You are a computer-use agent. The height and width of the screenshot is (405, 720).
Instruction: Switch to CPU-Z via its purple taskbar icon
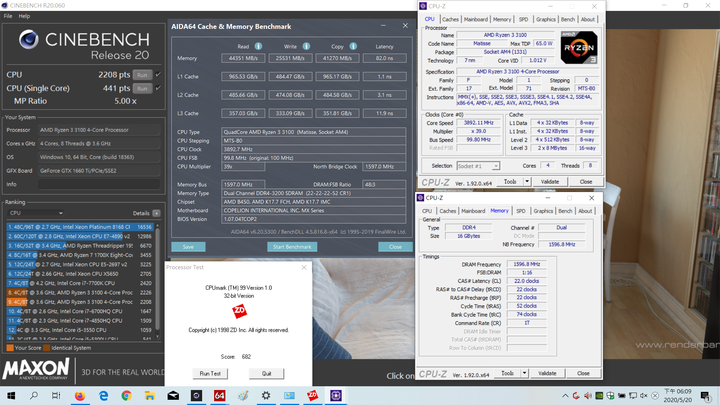tap(336, 395)
